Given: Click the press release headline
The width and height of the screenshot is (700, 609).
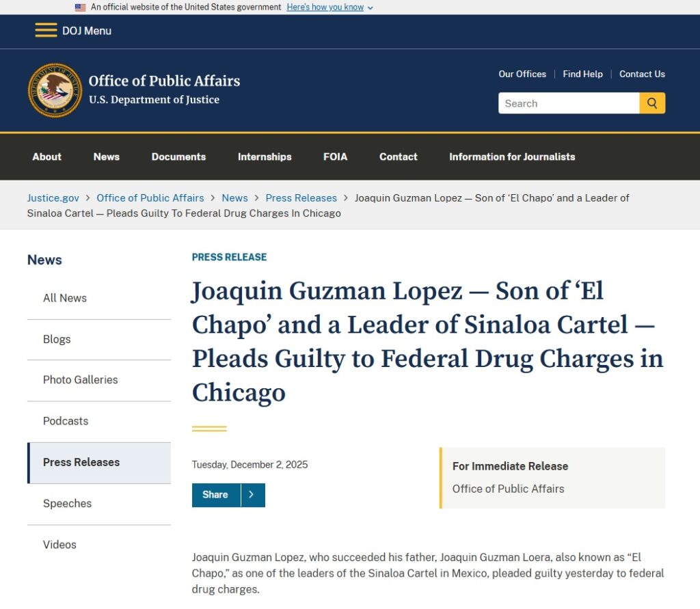Looking at the screenshot, I should coord(428,342).
